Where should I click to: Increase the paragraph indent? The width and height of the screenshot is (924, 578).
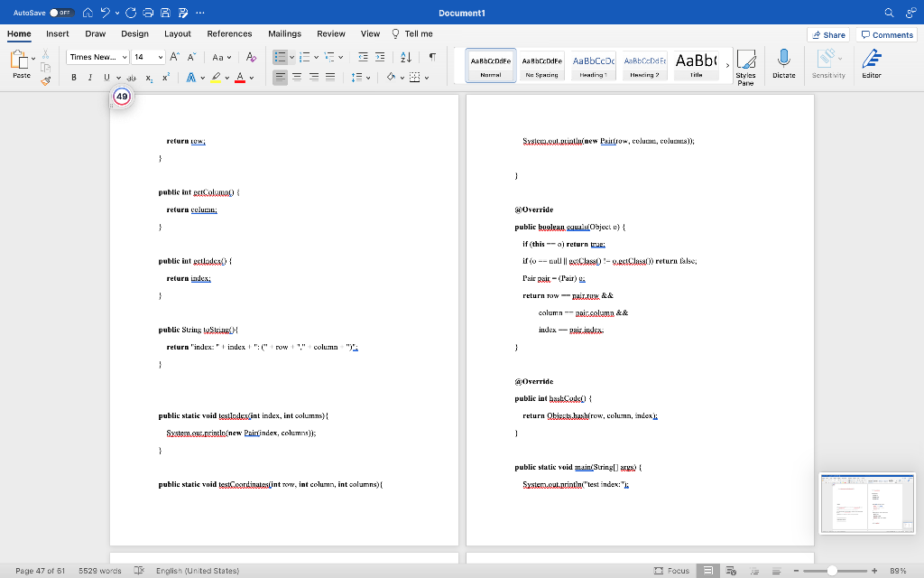[x=380, y=57]
